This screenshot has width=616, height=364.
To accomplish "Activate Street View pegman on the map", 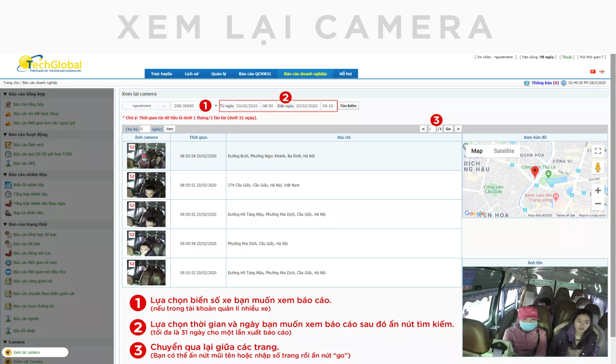I will point(598,167).
